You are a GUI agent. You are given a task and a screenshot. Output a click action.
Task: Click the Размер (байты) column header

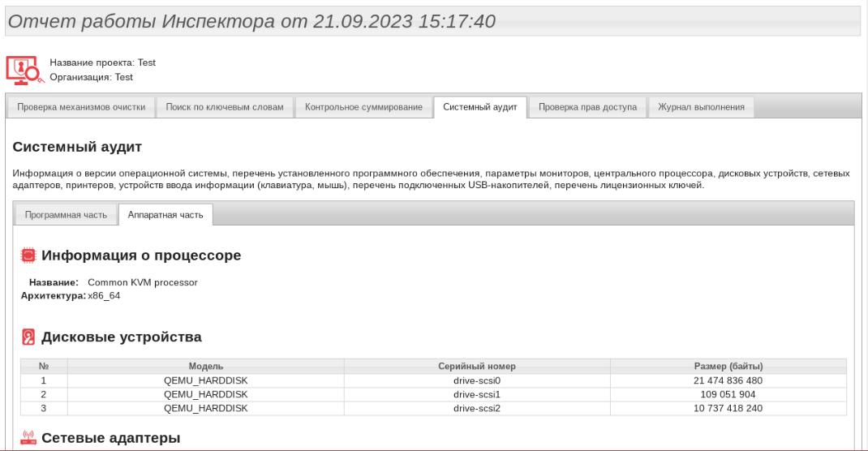tap(728, 366)
